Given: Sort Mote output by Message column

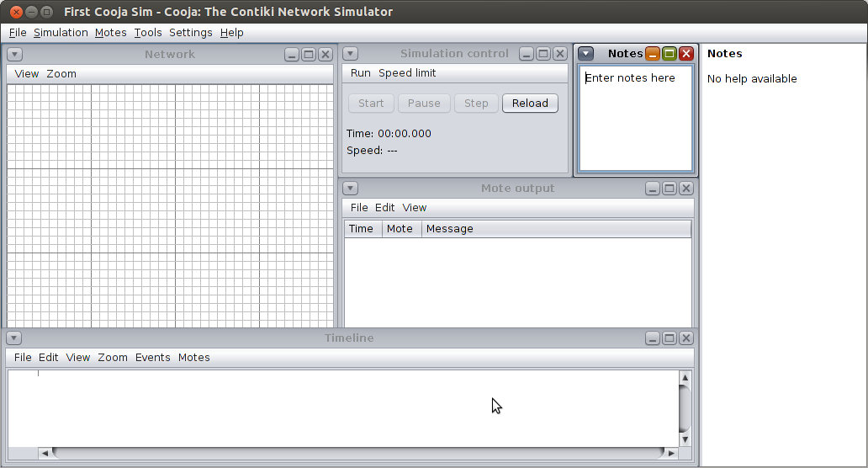Looking at the screenshot, I should (x=556, y=229).
